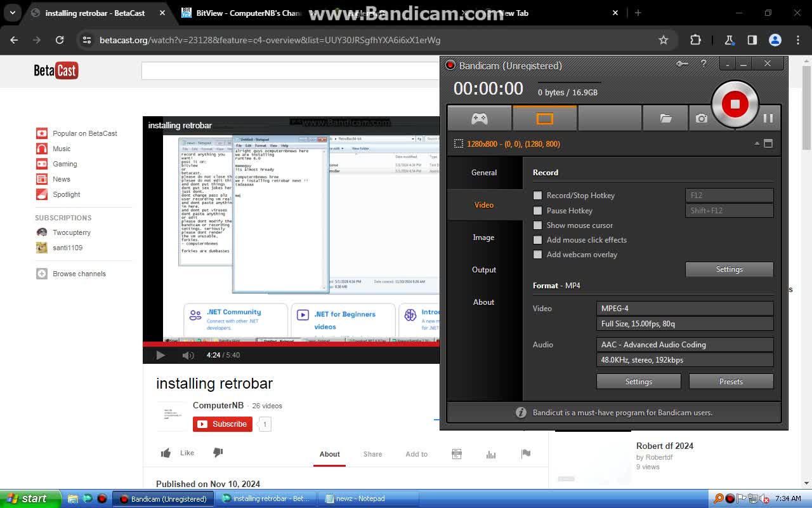The height and width of the screenshot is (508, 812).
Task: Open the ComputerNB channel link
Action: pos(218,405)
